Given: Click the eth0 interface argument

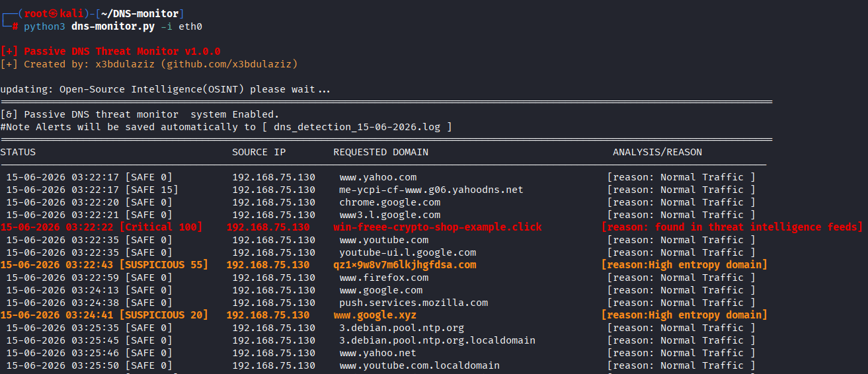Looking at the screenshot, I should [190, 27].
